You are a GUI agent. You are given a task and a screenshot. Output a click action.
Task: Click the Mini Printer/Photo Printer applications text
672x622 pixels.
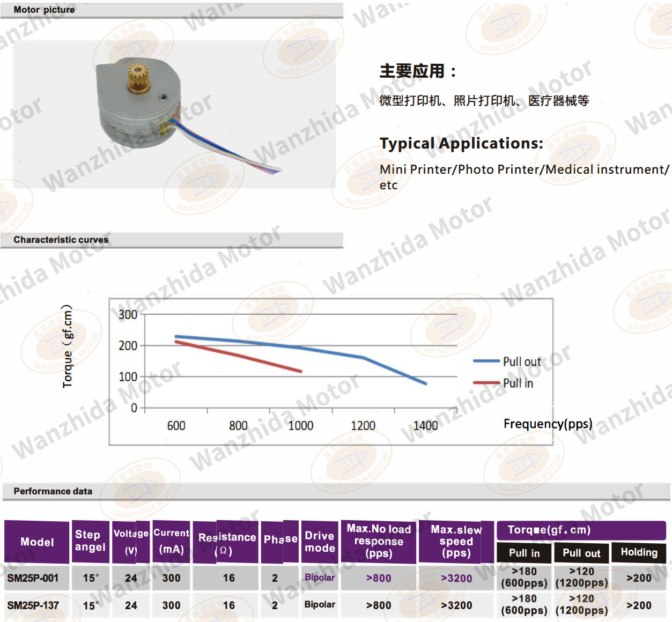(524, 177)
